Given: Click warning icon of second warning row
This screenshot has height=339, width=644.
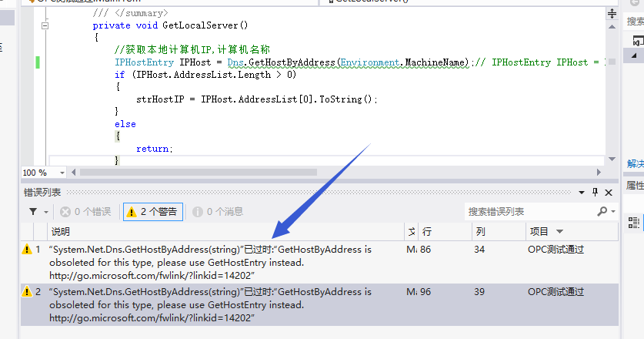Looking at the screenshot, I should (x=27, y=292).
